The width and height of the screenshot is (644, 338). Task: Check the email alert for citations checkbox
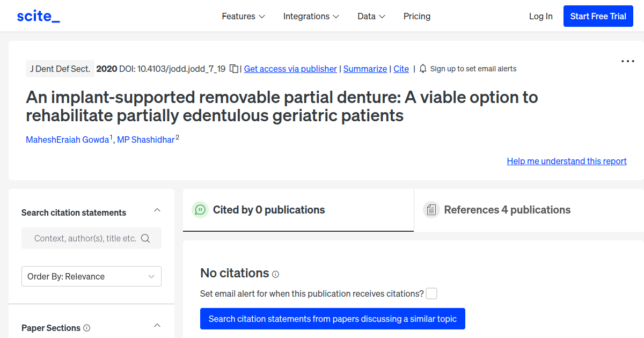tap(431, 293)
